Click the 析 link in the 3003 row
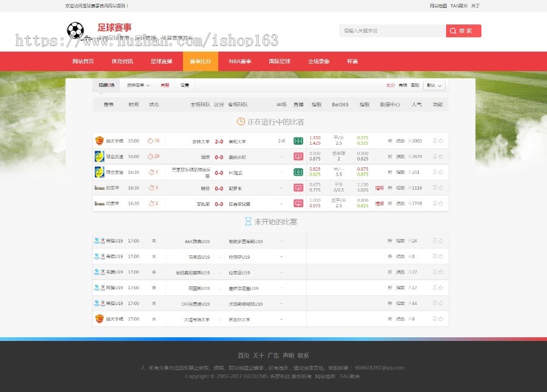The width and height of the screenshot is (547, 392). [390, 141]
